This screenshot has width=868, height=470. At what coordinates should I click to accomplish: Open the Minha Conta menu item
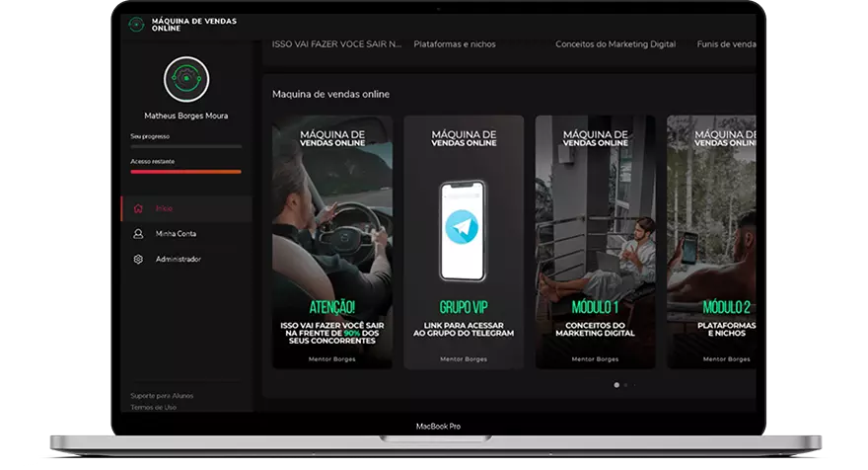(176, 234)
